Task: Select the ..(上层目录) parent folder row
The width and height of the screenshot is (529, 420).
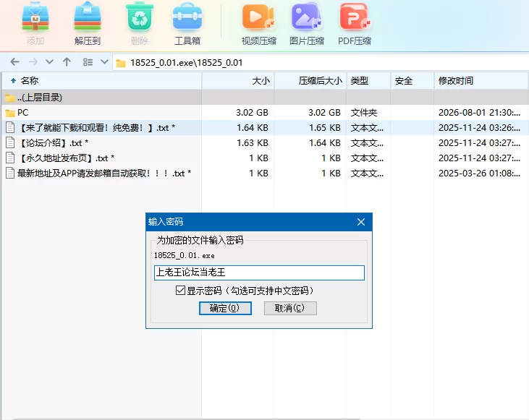Action: click(x=265, y=98)
